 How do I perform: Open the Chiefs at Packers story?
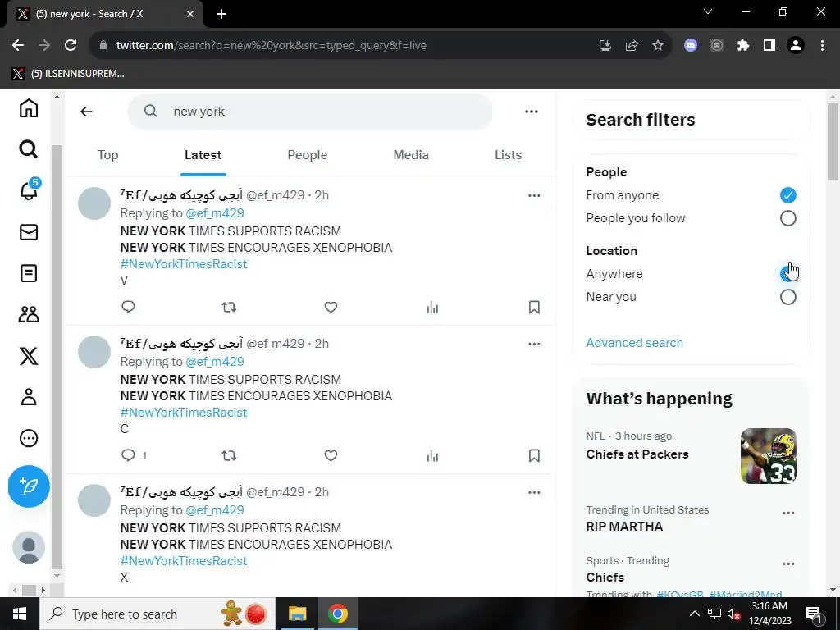coord(637,454)
